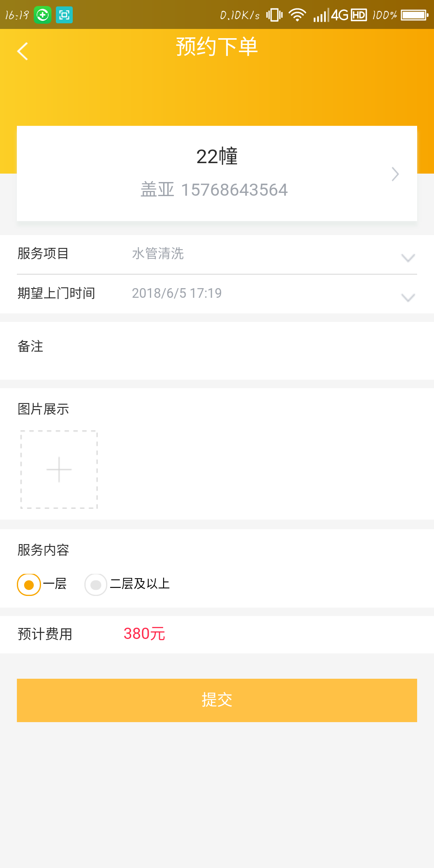The width and height of the screenshot is (434, 868).
Task: Tap the vibrate mode icon
Action: point(274,15)
